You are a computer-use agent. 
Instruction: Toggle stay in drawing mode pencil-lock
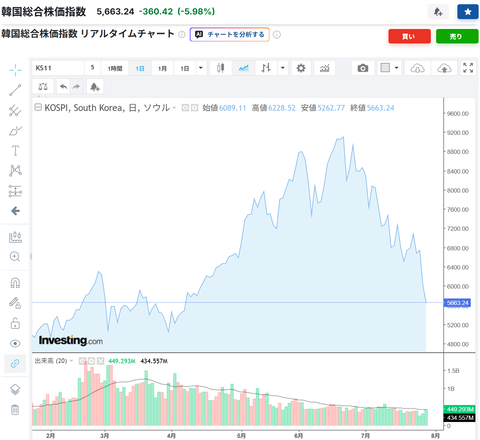(15, 303)
